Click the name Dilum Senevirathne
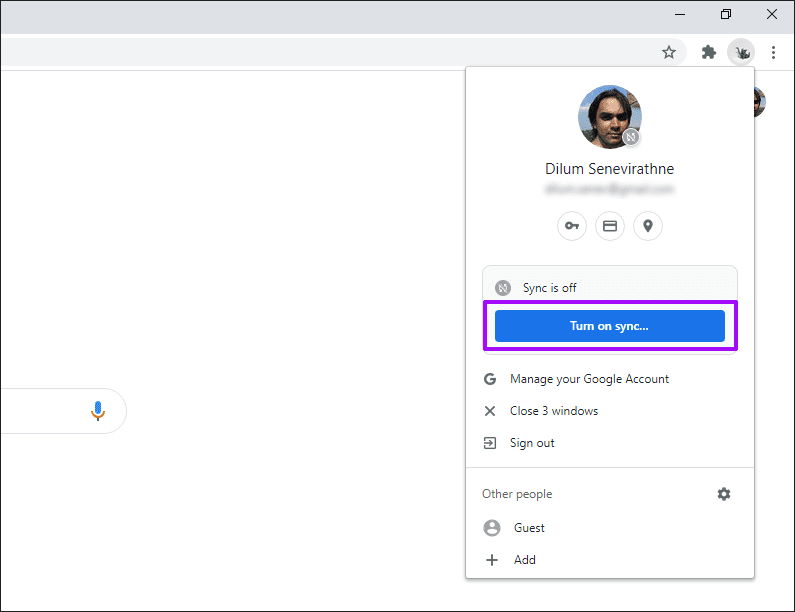 coord(609,169)
